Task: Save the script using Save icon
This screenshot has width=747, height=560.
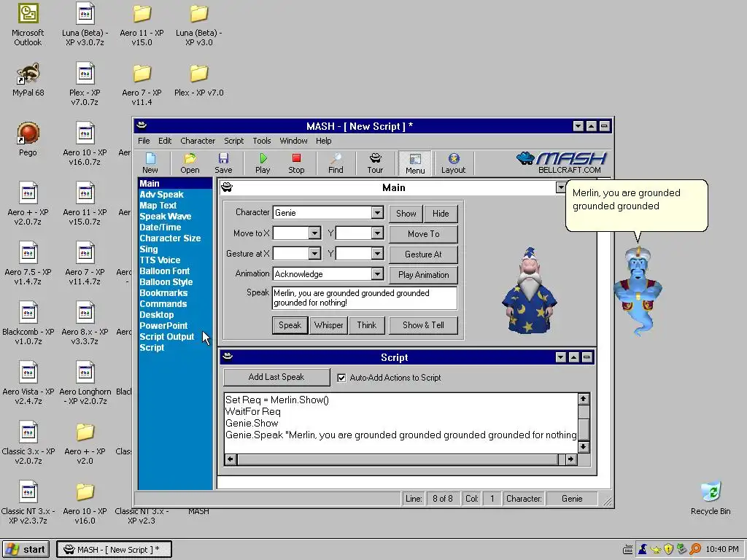Action: pyautogui.click(x=223, y=163)
